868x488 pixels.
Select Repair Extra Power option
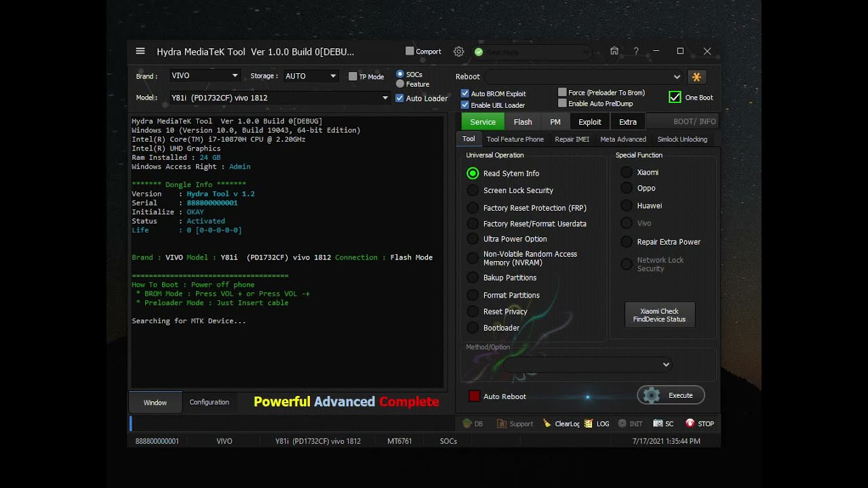[x=627, y=242]
